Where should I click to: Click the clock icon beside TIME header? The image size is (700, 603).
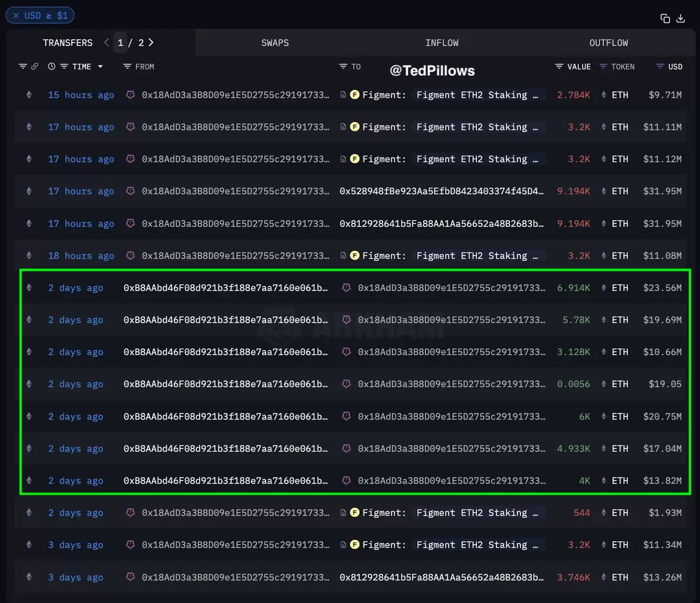[x=52, y=66]
